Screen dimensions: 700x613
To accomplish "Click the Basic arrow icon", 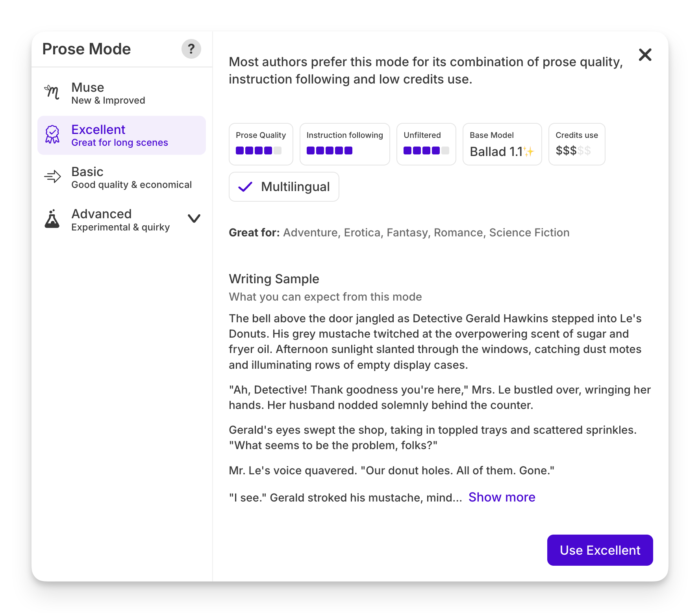I will pyautogui.click(x=52, y=176).
